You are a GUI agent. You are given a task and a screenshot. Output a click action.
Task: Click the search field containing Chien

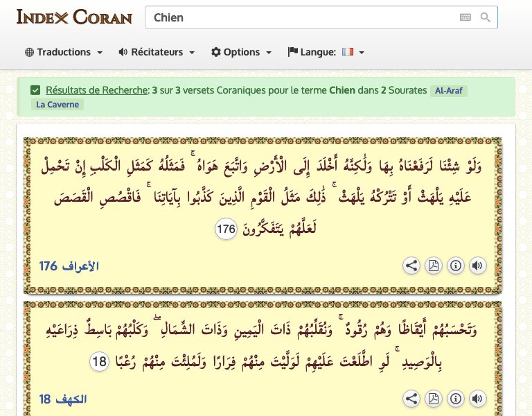(x=298, y=17)
